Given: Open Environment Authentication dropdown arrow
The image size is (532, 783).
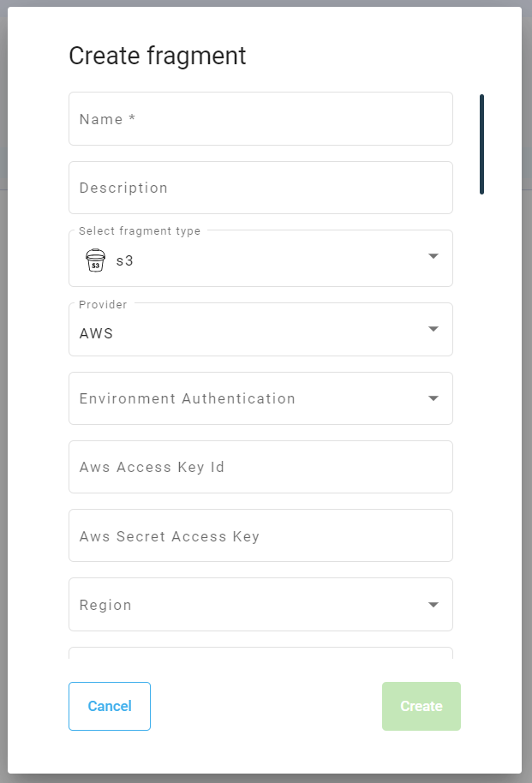Looking at the screenshot, I should click(x=433, y=398).
